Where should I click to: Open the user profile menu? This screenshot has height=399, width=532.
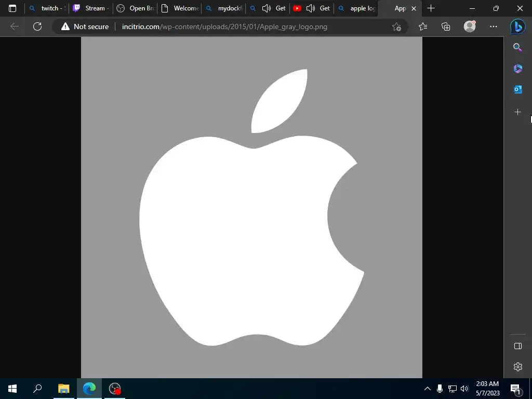470,26
